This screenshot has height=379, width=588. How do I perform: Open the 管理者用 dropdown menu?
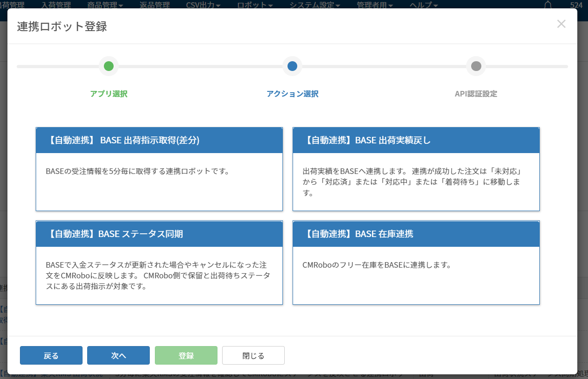click(x=375, y=5)
